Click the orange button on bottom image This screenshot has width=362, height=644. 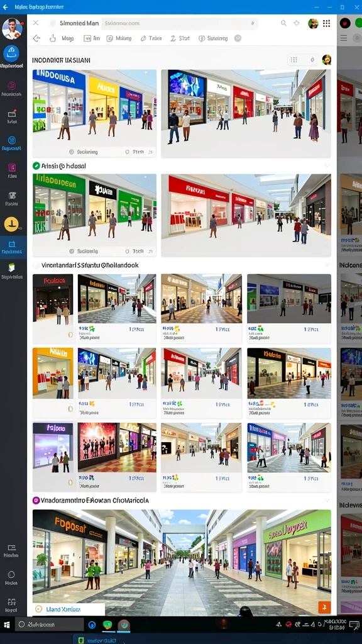coord(324,608)
